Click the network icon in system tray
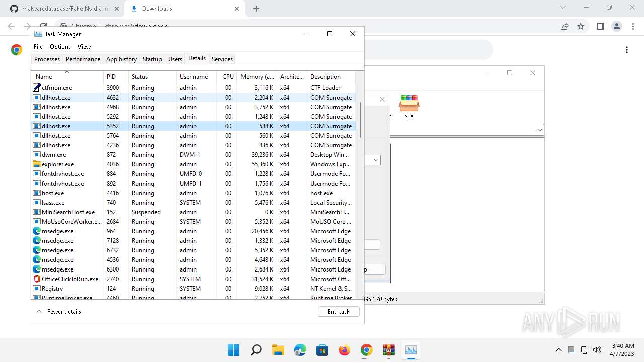Image resolution: width=644 pixels, height=362 pixels. pos(585,350)
